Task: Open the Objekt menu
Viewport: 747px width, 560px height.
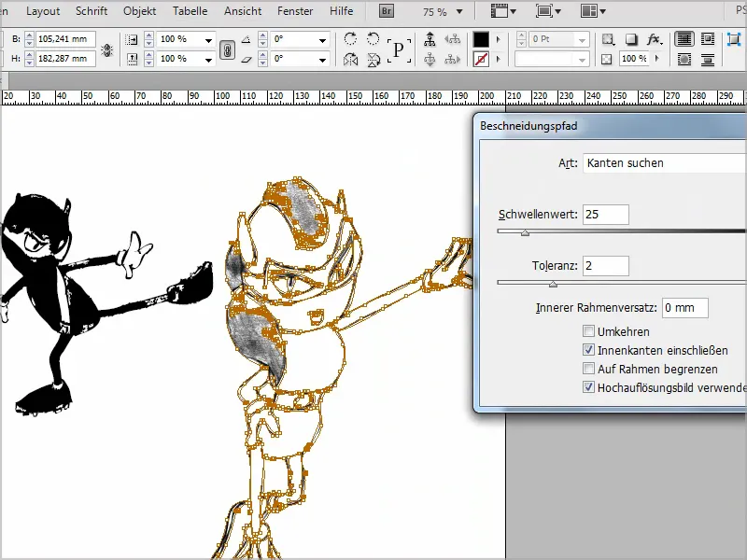Action: [139, 11]
